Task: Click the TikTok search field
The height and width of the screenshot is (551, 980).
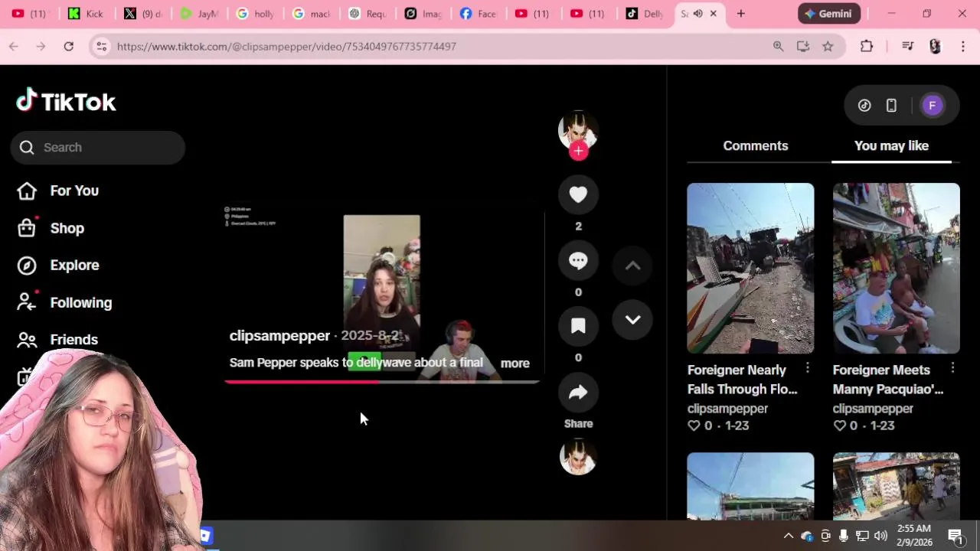Action: coord(97,147)
